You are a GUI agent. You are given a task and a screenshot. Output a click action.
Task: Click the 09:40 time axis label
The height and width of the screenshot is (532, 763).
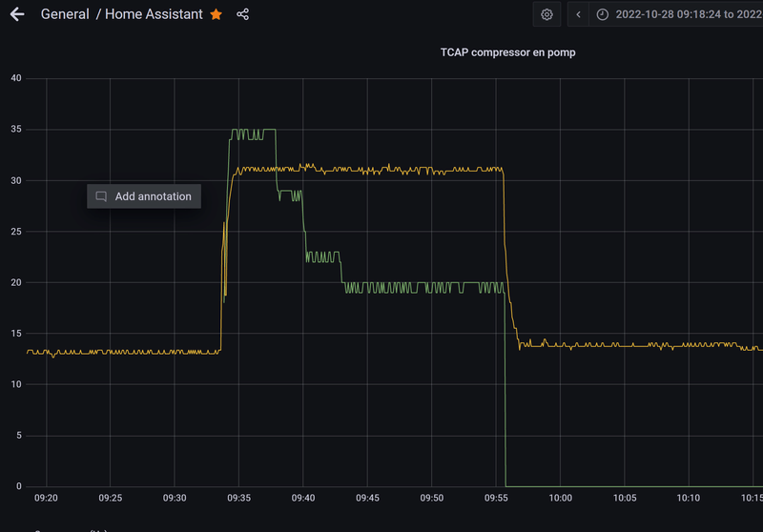point(303,498)
